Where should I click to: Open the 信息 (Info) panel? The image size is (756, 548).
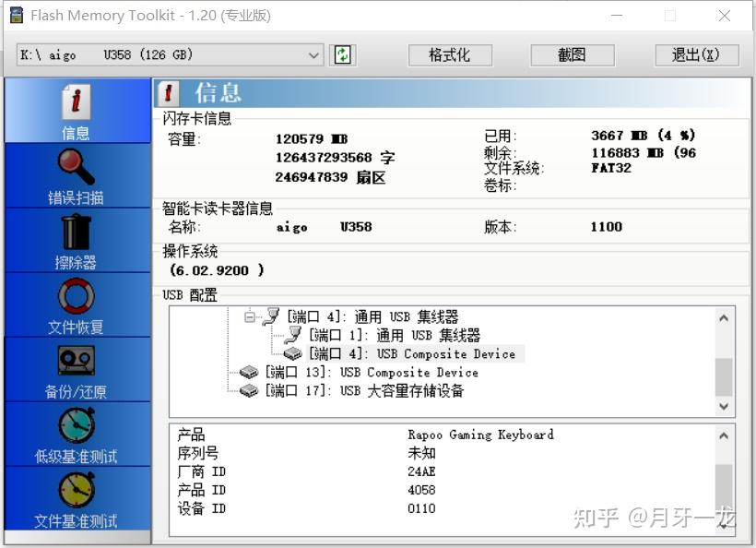tap(76, 109)
